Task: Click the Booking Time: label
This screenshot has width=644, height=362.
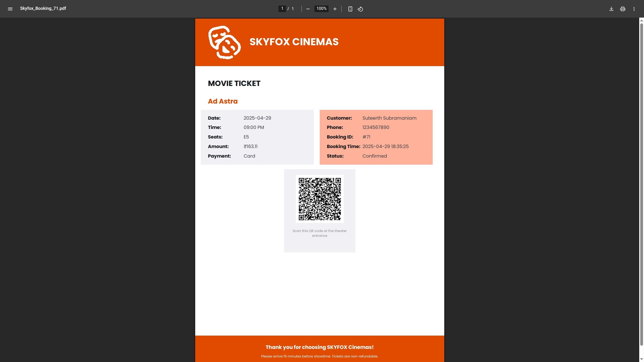Action: pyautogui.click(x=343, y=147)
